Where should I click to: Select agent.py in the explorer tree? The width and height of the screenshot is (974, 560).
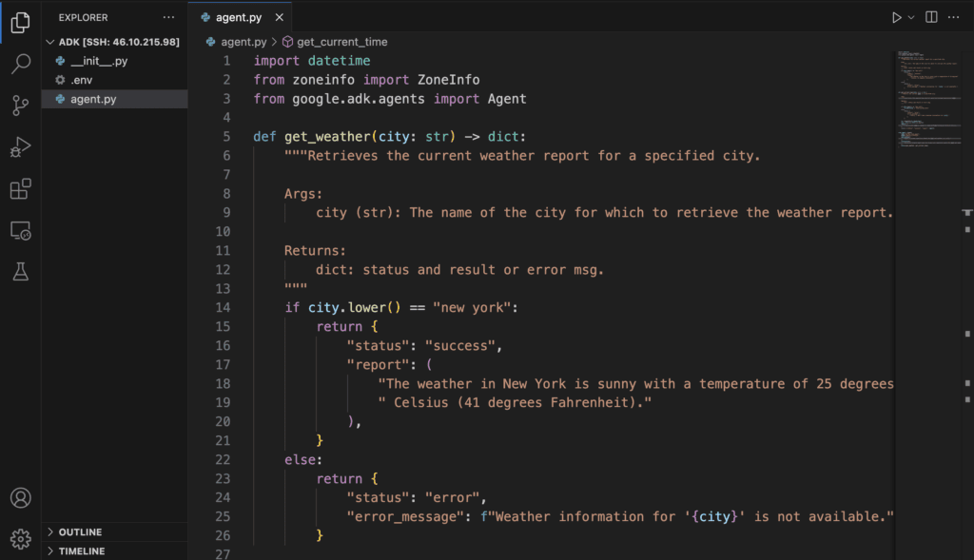114,99
